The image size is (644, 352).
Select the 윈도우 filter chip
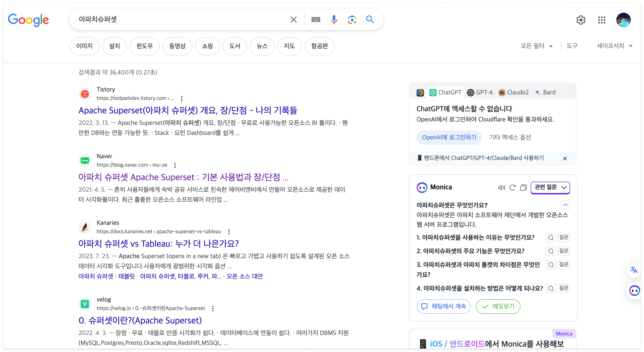point(145,46)
